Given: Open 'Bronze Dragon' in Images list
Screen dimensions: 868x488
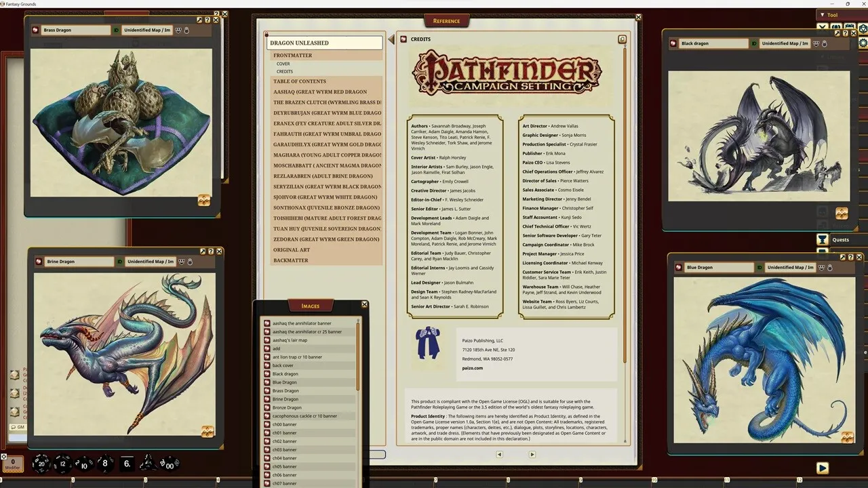Looking at the screenshot, I should tap(309, 407).
